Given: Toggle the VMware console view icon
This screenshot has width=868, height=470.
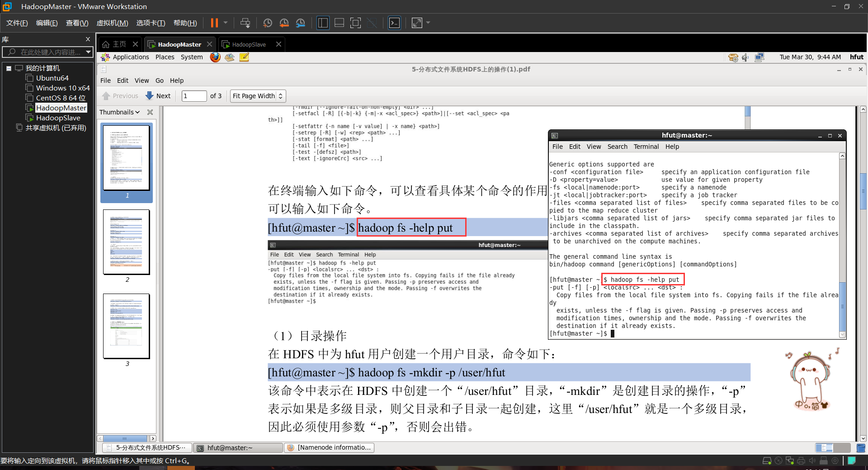Looking at the screenshot, I should pyautogui.click(x=394, y=23).
